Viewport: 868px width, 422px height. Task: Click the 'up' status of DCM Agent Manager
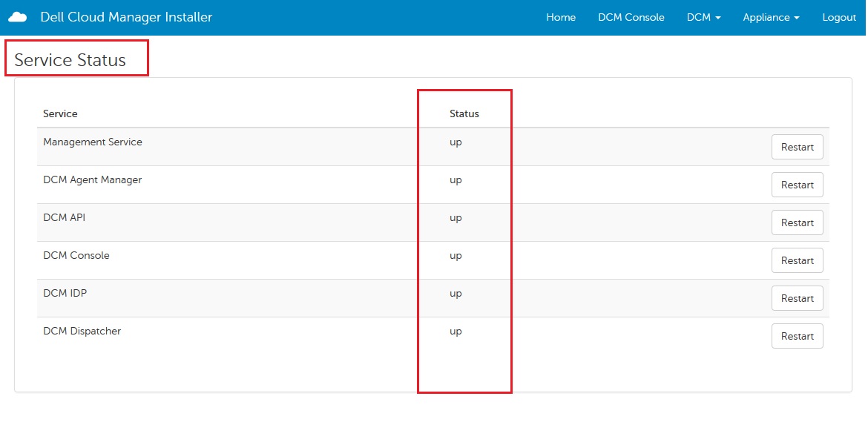(x=456, y=180)
